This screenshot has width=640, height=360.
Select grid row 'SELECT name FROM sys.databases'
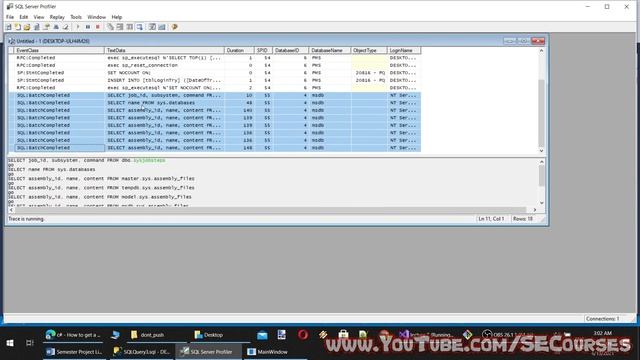coord(215,103)
